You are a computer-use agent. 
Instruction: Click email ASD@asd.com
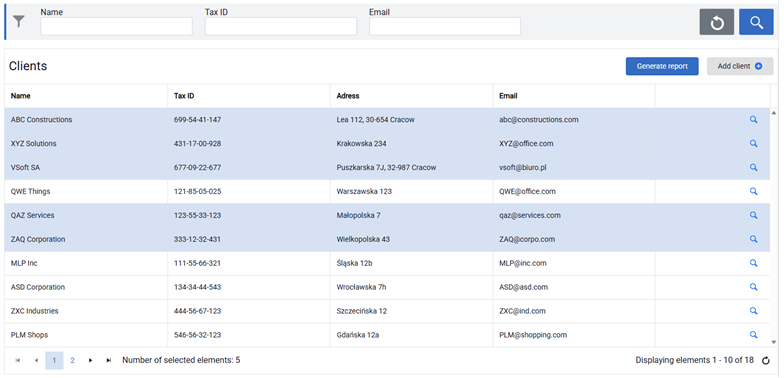523,287
